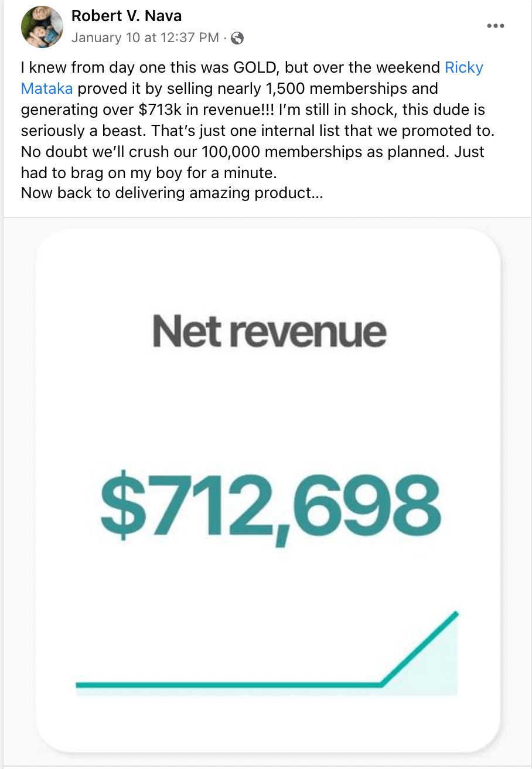Open the post options three-dot menu
532x769 pixels.
pos(496,26)
